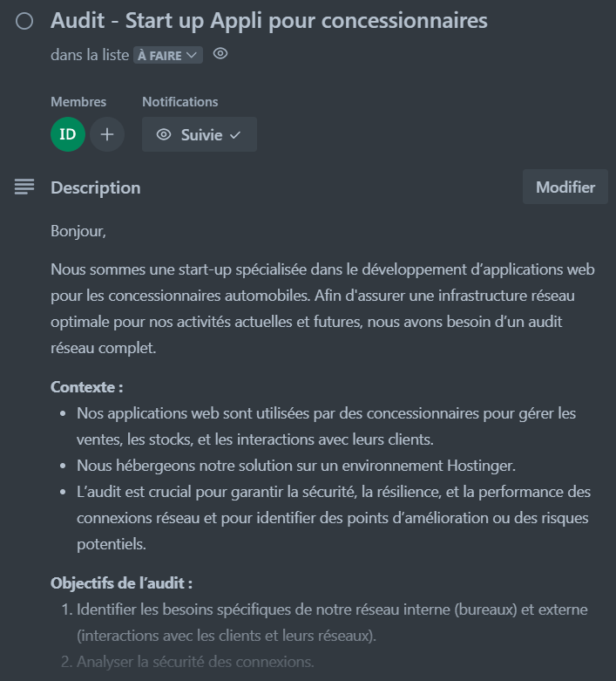The image size is (616, 681).
Task: Click the eye watch icon beside the list name
Action: point(220,54)
